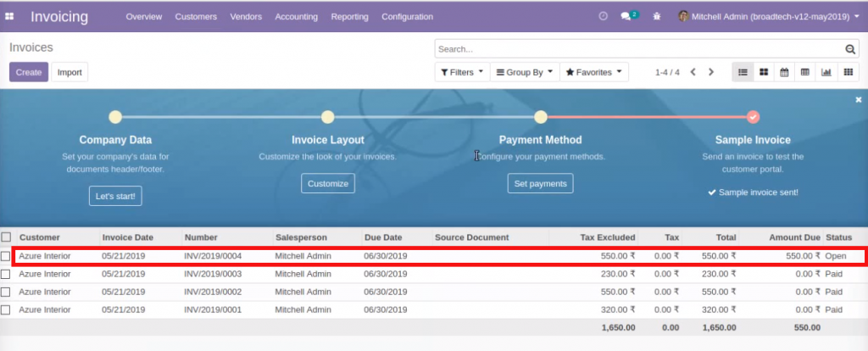Screen dimensions: 868x351
Task: Open the Accounting menu
Action: pyautogui.click(x=296, y=17)
